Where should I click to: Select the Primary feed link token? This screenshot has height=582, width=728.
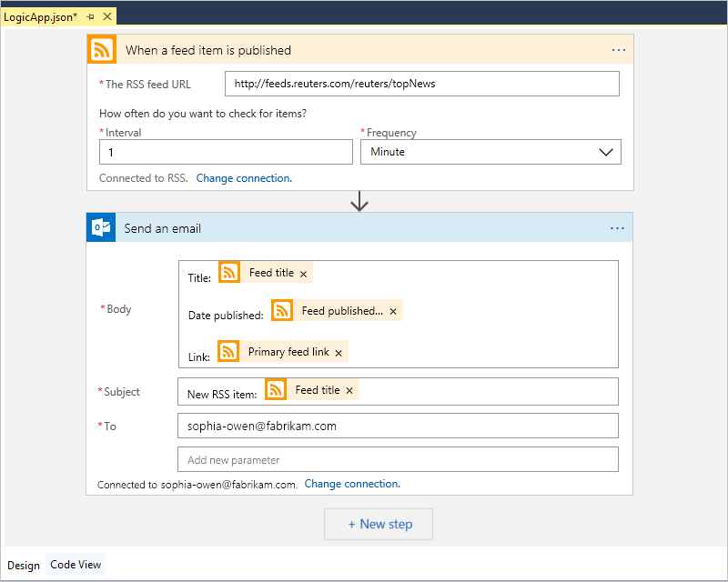click(x=278, y=351)
